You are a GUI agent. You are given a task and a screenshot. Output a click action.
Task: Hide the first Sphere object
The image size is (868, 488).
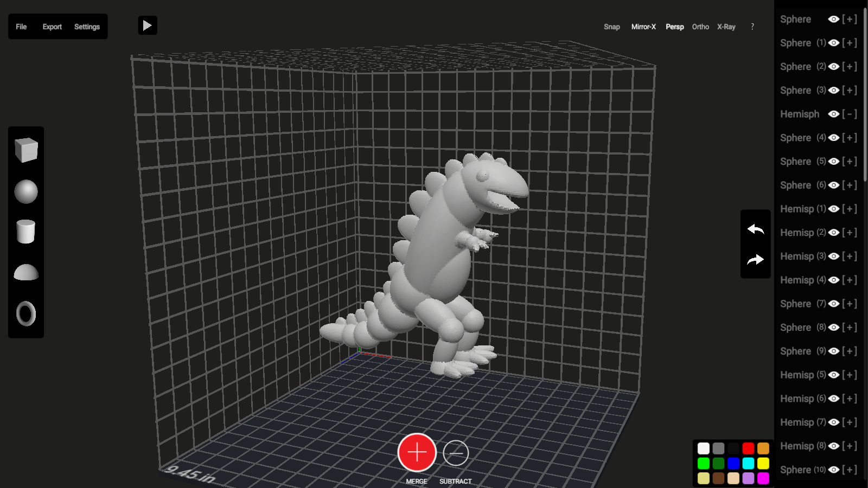(x=834, y=19)
